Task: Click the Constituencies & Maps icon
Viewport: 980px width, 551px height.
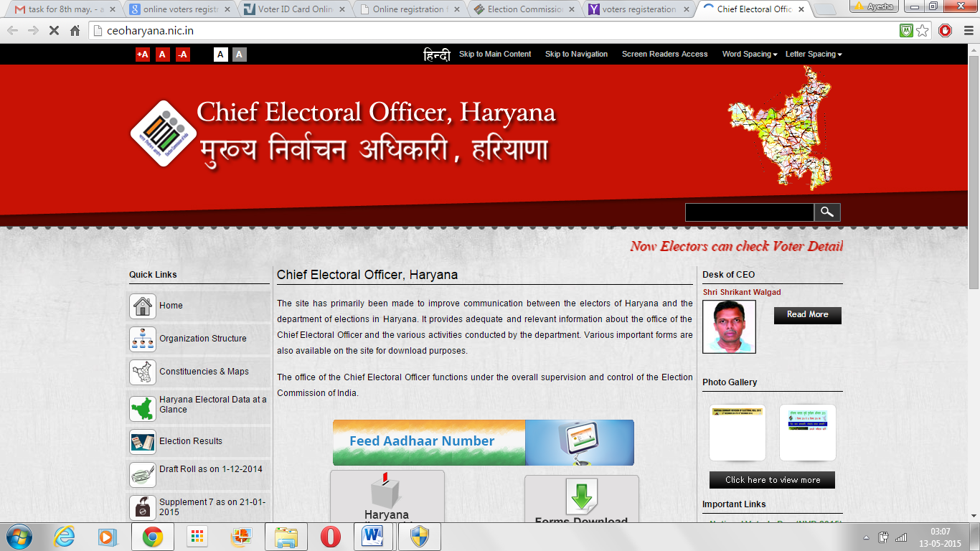Action: coord(143,372)
